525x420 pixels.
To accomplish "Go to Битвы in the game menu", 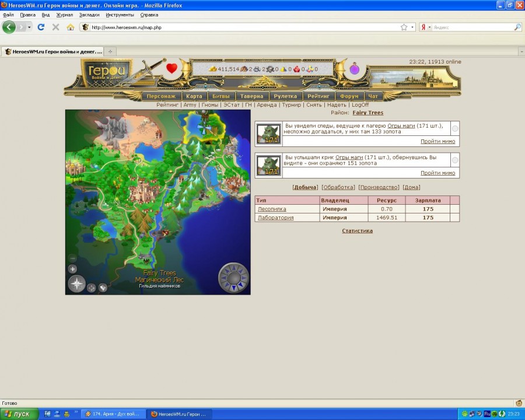I will (221, 96).
